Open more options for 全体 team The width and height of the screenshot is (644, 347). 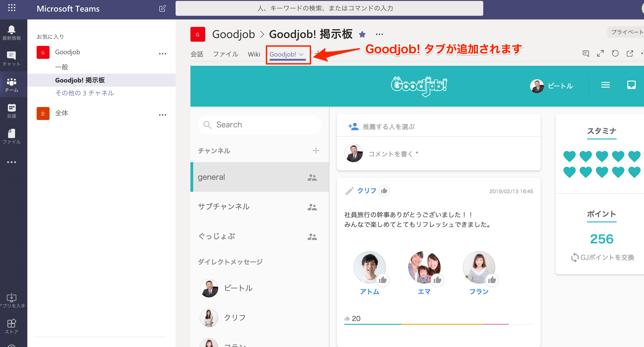point(162,115)
